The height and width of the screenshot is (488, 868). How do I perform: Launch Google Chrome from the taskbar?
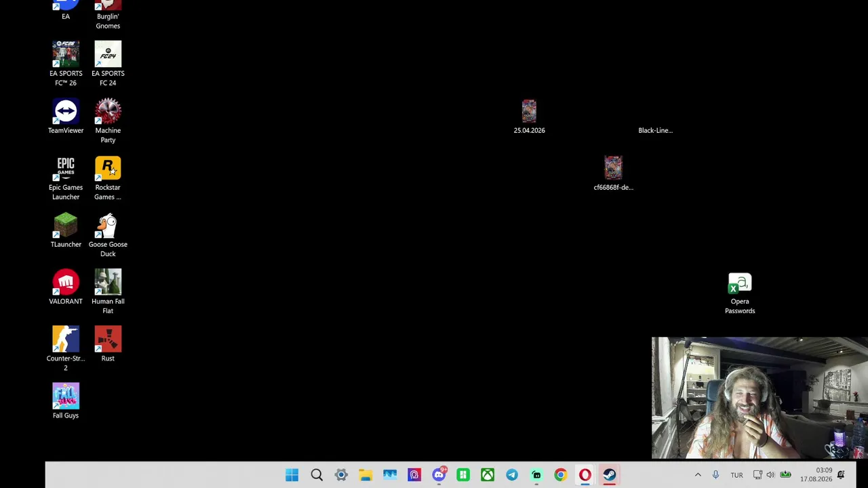click(x=561, y=475)
